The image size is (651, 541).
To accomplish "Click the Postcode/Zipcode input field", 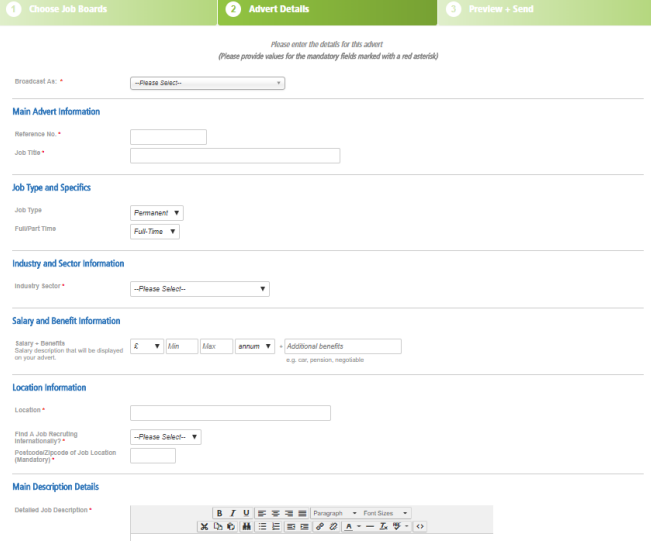I will (153, 456).
